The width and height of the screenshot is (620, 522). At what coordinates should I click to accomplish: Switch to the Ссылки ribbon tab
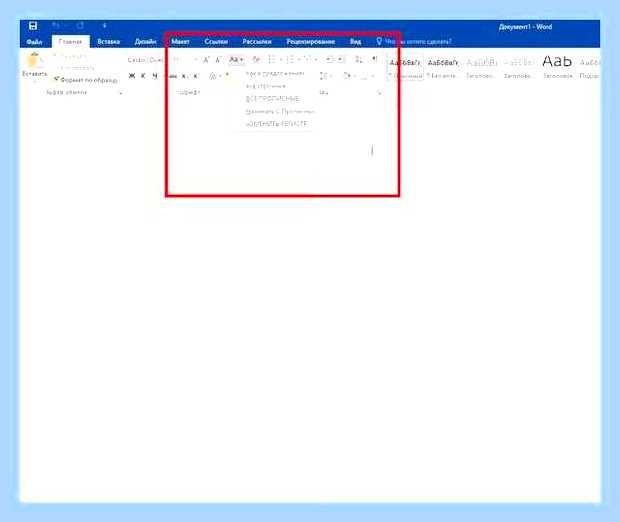(x=216, y=42)
